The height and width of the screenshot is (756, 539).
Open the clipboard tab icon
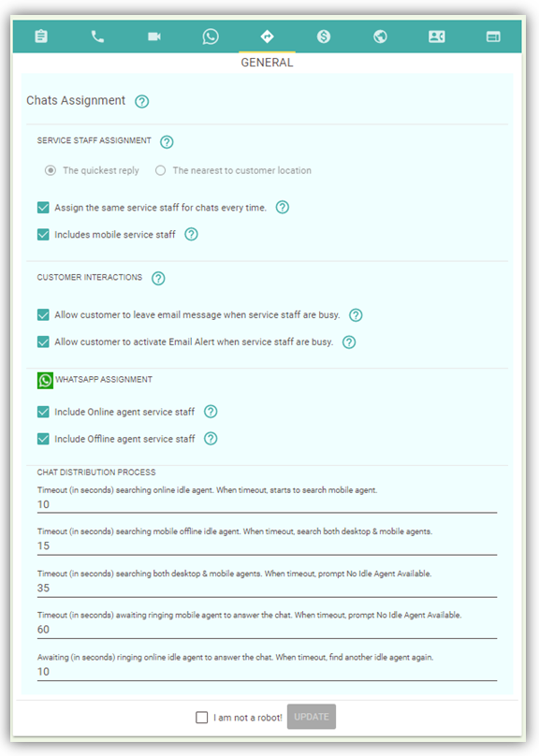click(x=41, y=36)
